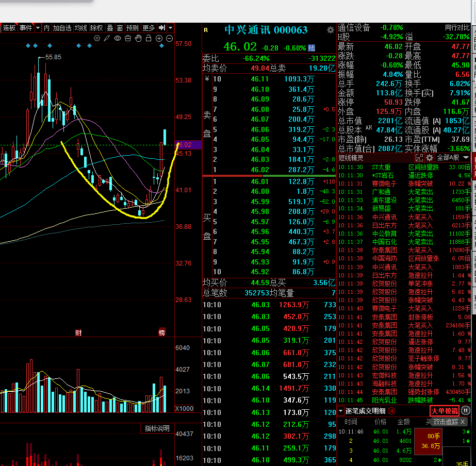This screenshot has height=466, width=476.
Task: Open quote panel settings gear icon
Action: 330,30
